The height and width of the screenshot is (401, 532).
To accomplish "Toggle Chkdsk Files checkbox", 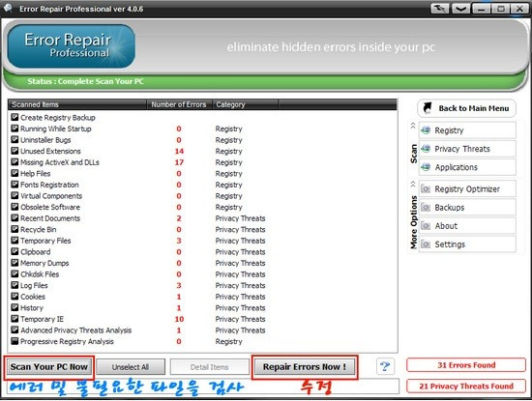I will coord(15,273).
